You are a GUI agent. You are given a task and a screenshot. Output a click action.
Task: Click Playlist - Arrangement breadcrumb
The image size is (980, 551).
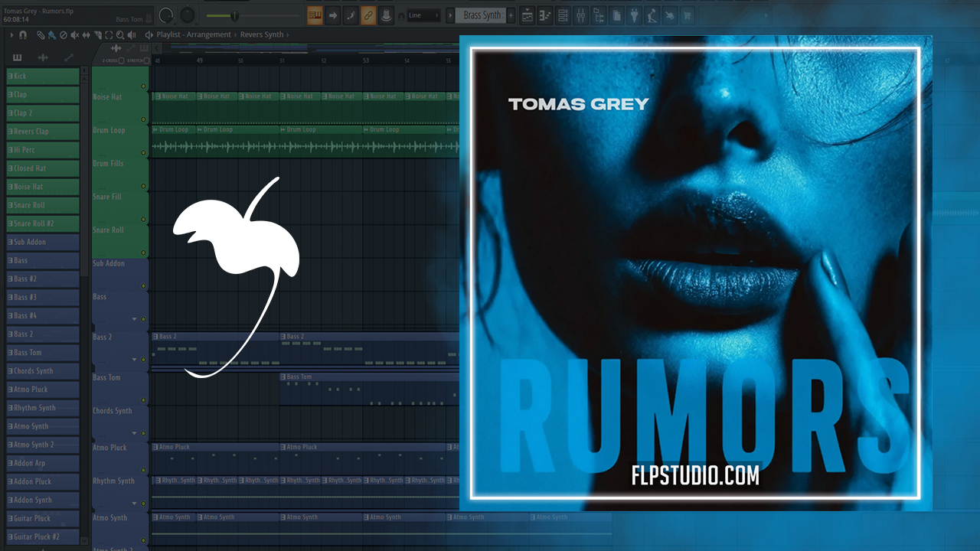point(193,35)
